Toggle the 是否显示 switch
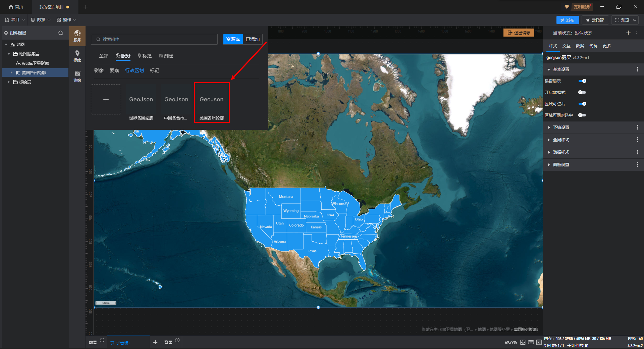This screenshot has height=349, width=644. pos(582,81)
